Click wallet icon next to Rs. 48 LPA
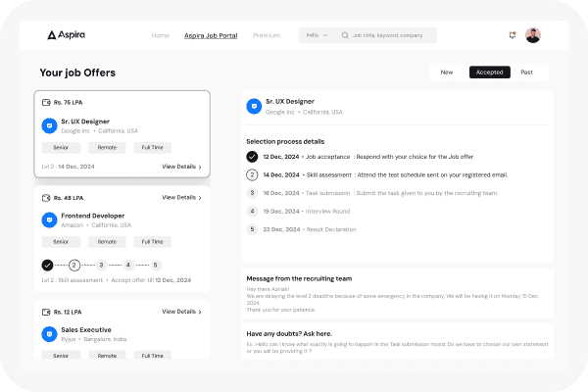 coord(46,198)
